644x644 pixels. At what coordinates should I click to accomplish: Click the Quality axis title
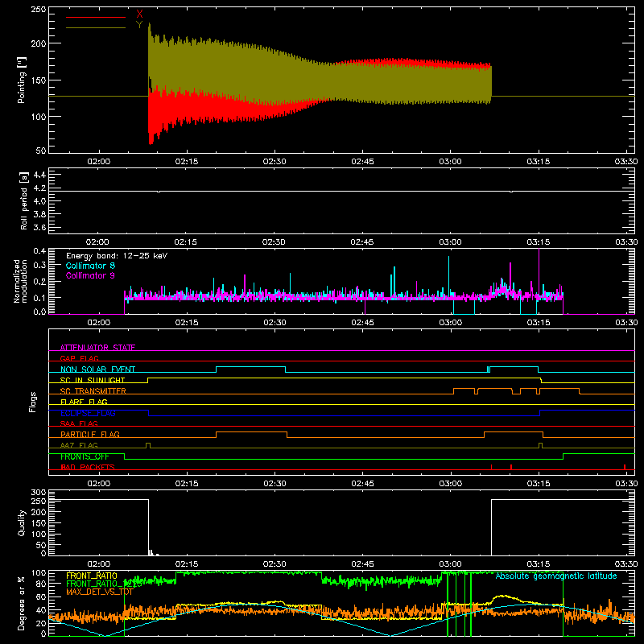pyautogui.click(x=22, y=522)
